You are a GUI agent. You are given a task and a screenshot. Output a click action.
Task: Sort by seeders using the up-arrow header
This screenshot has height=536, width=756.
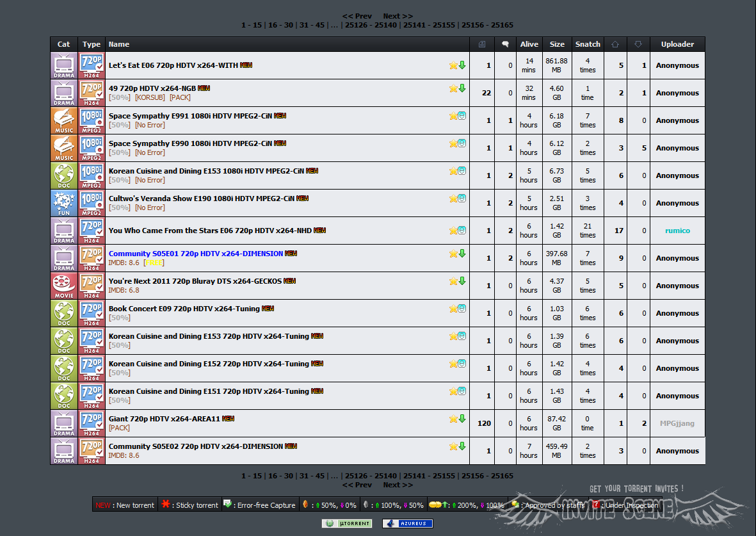click(615, 44)
